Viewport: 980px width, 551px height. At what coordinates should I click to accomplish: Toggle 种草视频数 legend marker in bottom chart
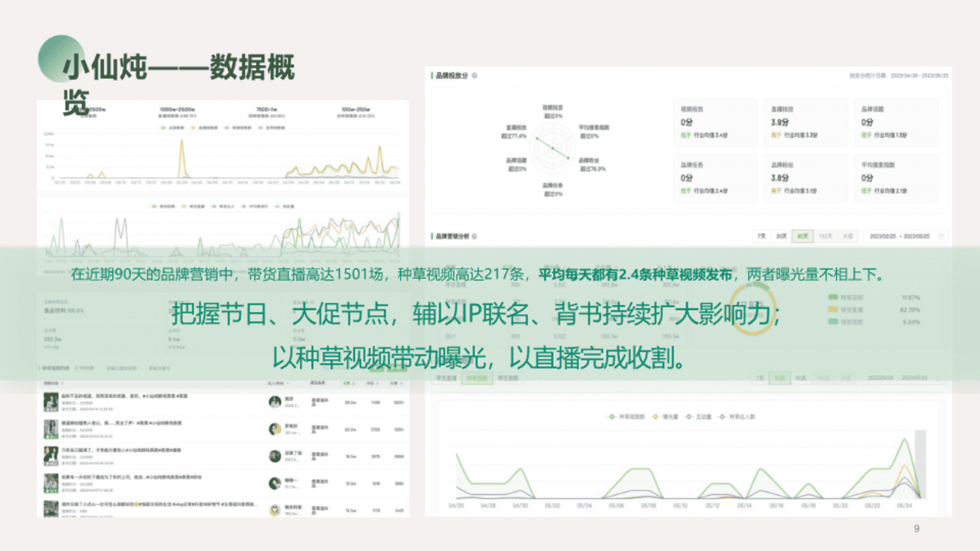point(612,417)
